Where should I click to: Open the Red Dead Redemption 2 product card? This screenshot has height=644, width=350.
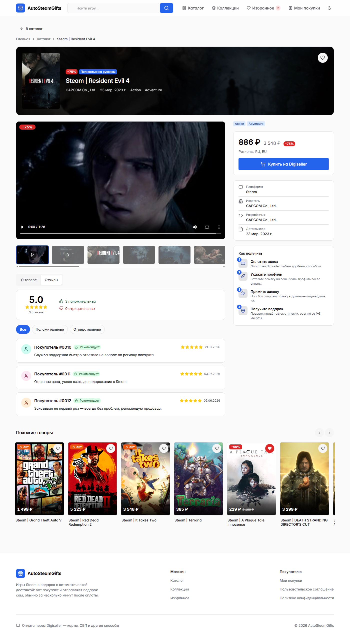click(92, 484)
